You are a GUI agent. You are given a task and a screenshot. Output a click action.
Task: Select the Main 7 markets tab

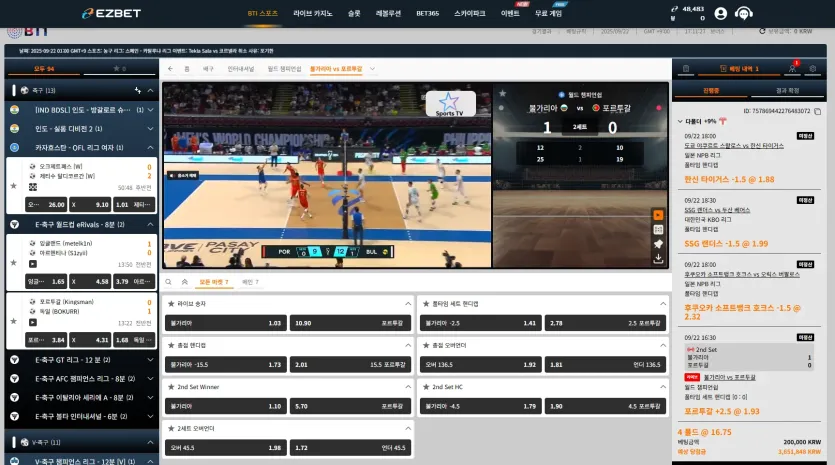(250, 282)
